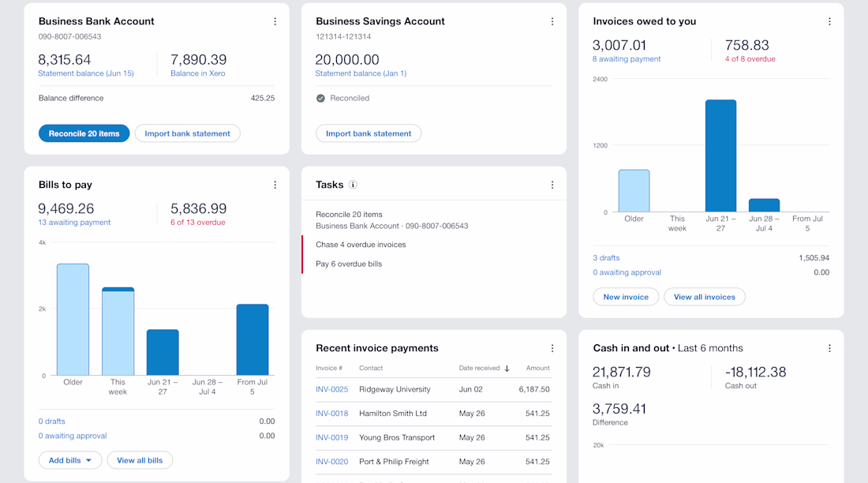The height and width of the screenshot is (483, 868).
Task: Open Tasks widget options menu
Action: click(x=552, y=185)
